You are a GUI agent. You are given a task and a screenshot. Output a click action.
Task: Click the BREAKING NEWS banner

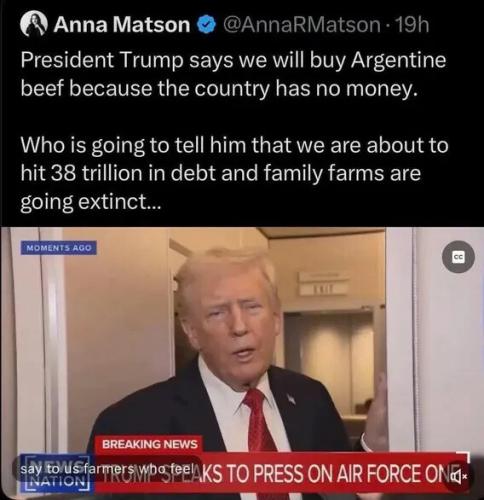149,444
